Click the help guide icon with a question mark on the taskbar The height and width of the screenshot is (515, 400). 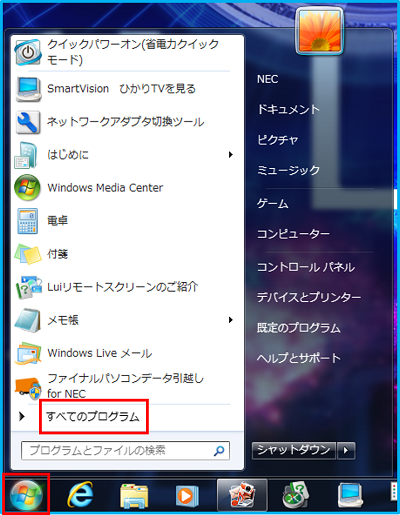point(295,495)
